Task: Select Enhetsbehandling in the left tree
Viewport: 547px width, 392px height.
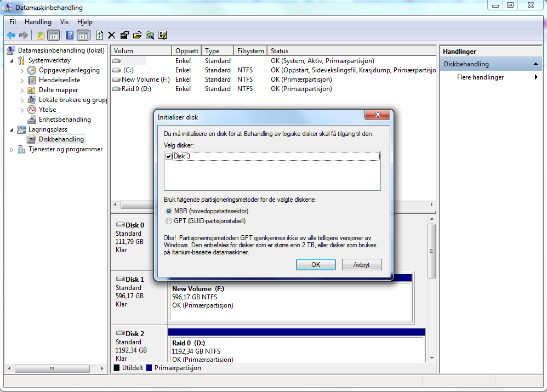Action: click(65, 120)
